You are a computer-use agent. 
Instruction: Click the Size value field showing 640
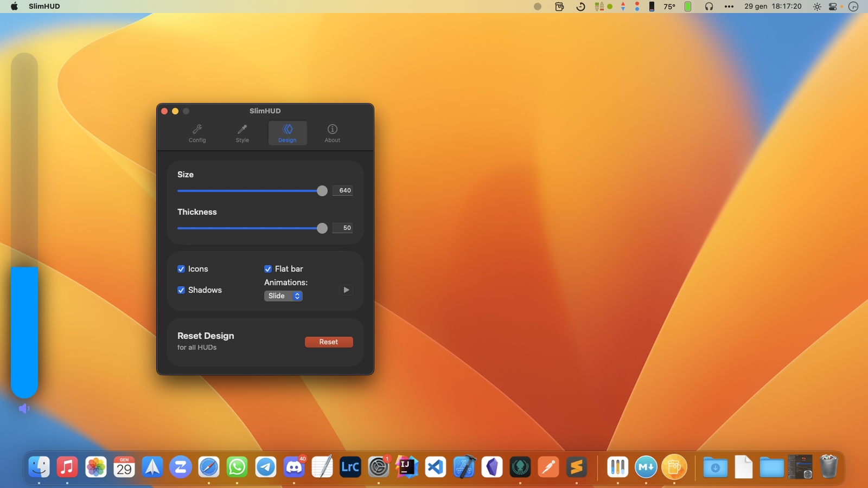tap(343, 190)
